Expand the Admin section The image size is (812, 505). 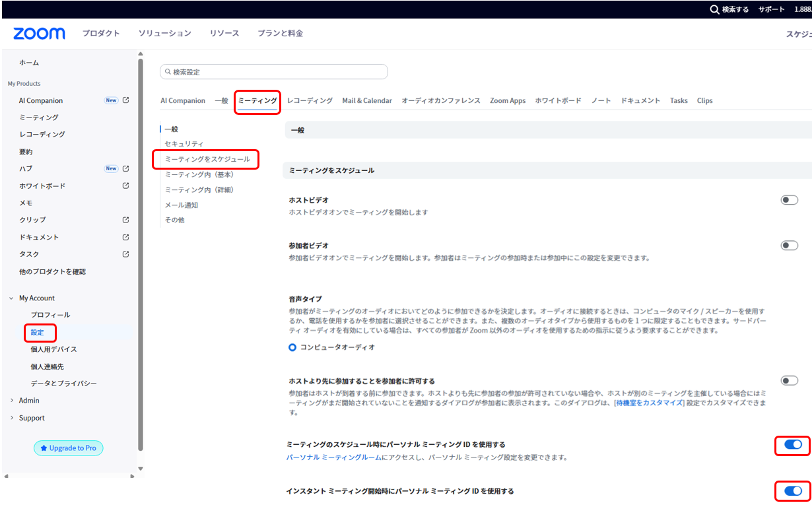pos(11,401)
